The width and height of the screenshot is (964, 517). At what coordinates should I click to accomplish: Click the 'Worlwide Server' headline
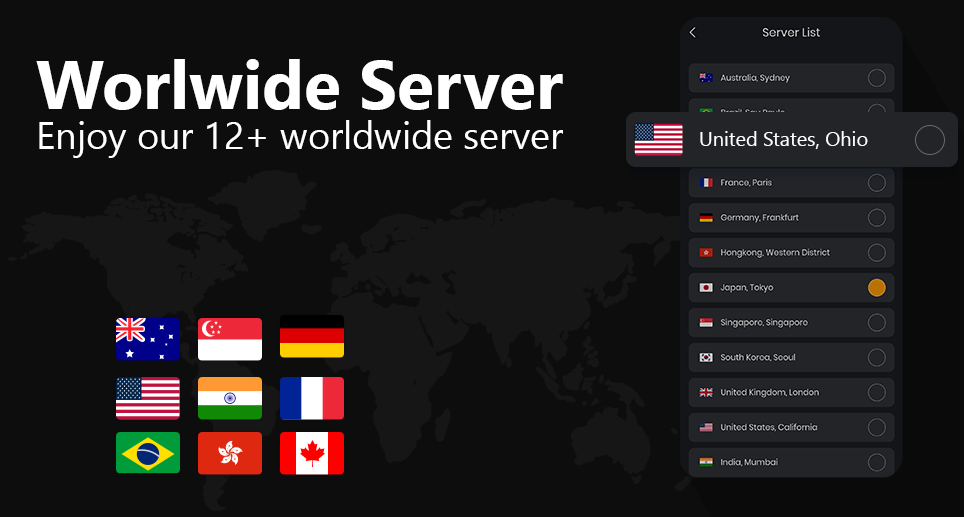click(299, 85)
